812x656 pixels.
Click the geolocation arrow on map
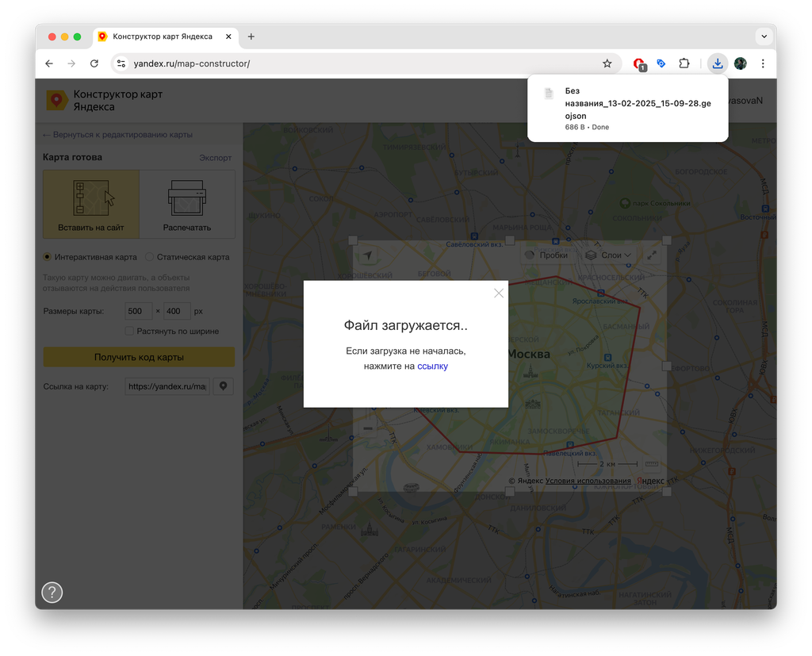click(367, 255)
